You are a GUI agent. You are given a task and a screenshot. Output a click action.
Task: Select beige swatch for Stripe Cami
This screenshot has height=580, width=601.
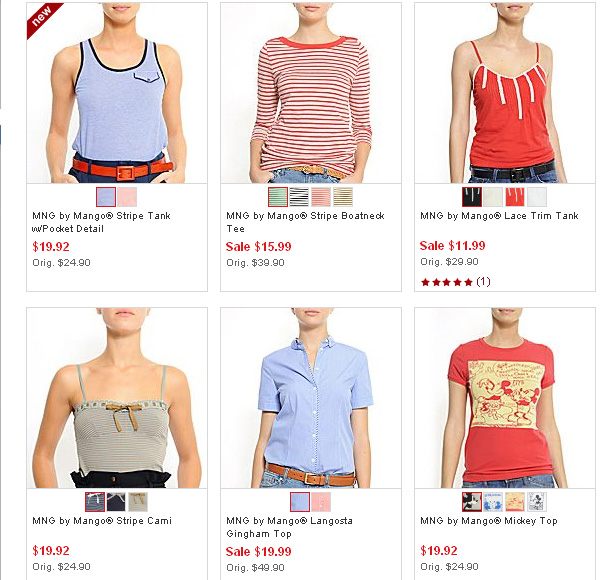pos(138,502)
